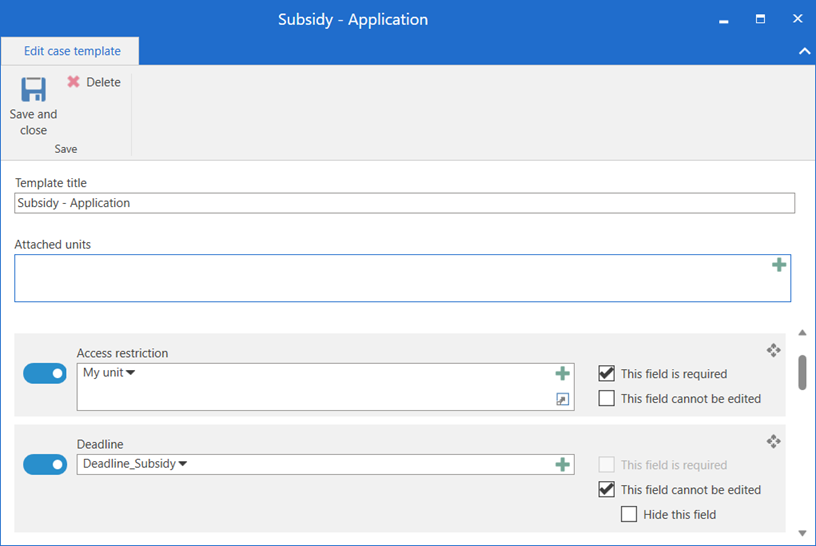This screenshot has width=816, height=546.
Task: Uncheck Access restriction 'This field is required'
Action: tap(606, 373)
